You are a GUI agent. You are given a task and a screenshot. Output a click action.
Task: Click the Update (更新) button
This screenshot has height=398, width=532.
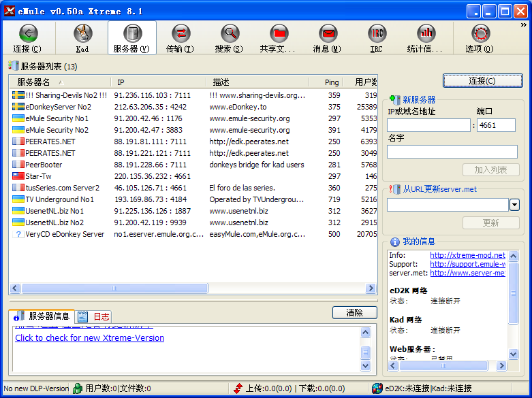point(490,222)
